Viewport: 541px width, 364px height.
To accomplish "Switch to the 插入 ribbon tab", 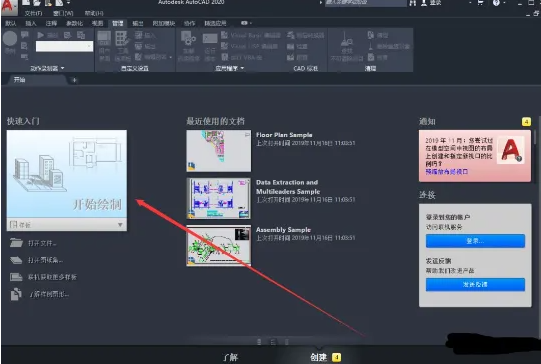I will point(31,23).
